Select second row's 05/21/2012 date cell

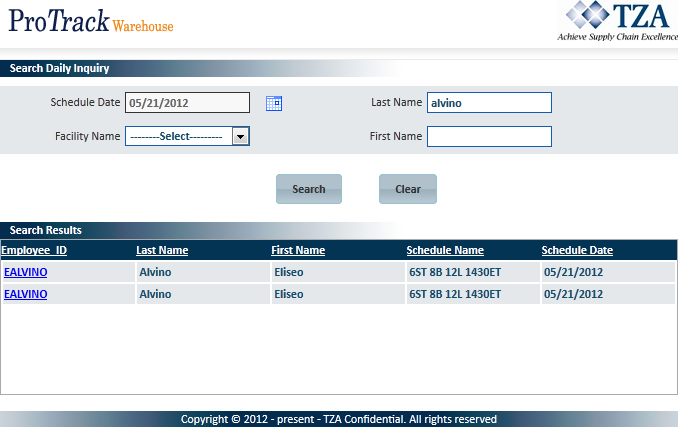point(573,295)
